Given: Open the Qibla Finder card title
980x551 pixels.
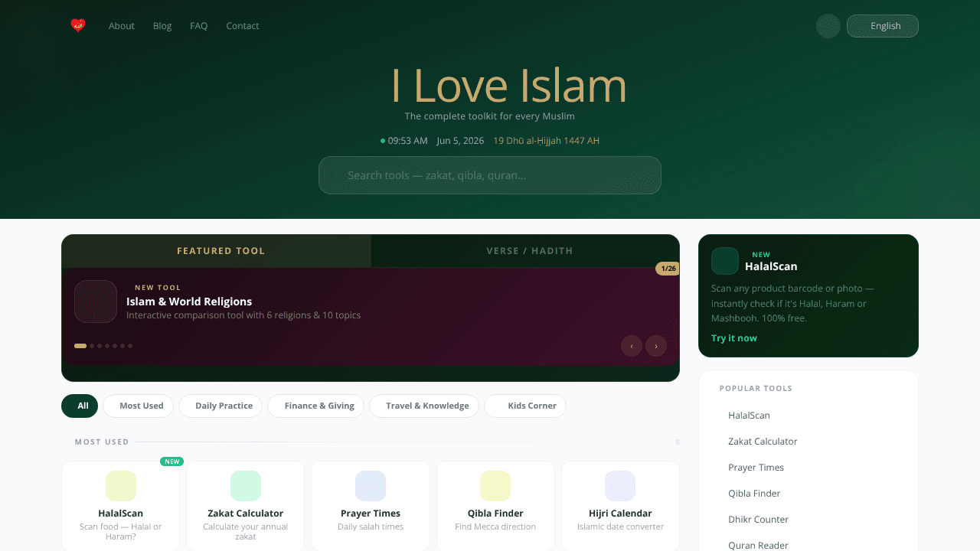Looking at the screenshot, I should pyautogui.click(x=495, y=514).
